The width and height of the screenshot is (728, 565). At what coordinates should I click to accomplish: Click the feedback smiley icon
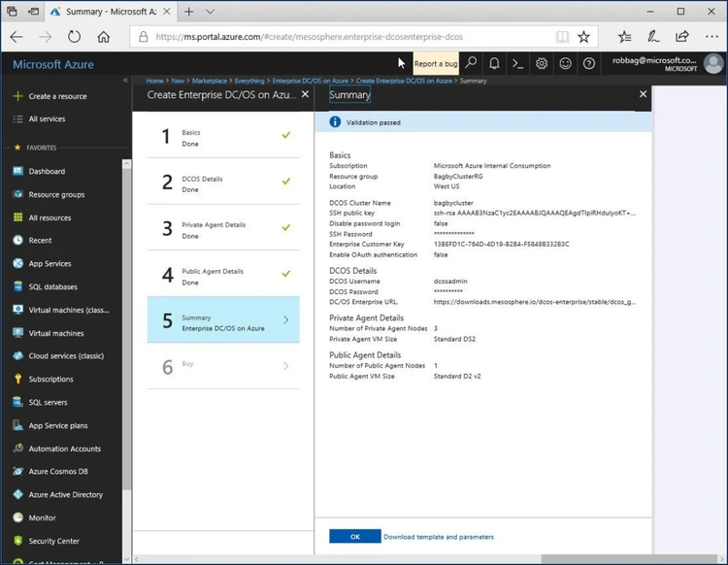[x=565, y=63]
